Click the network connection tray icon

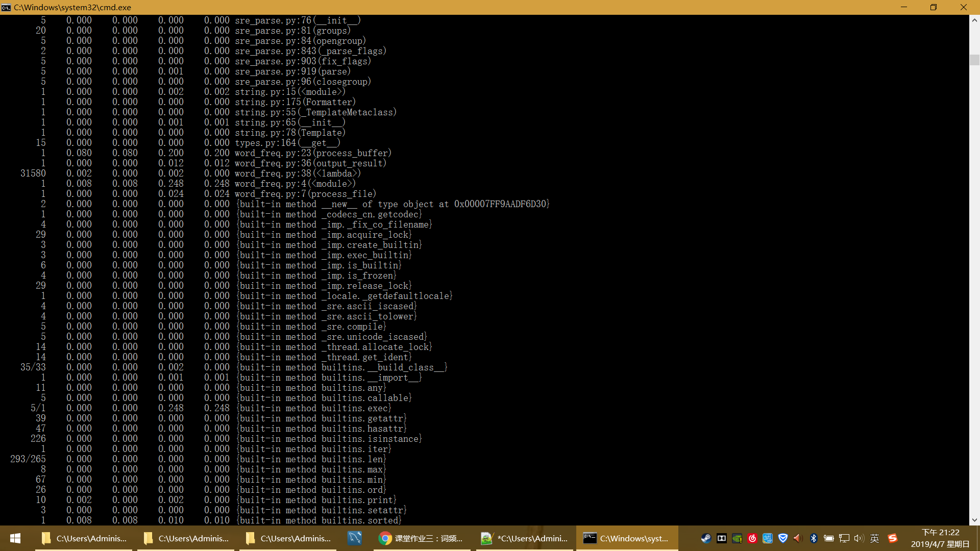[844, 538]
